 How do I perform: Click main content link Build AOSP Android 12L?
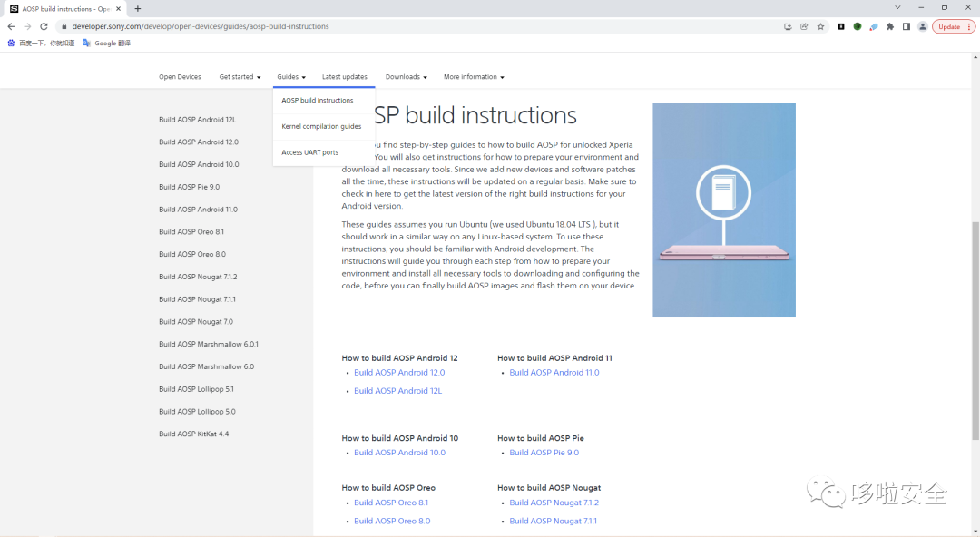pos(397,391)
